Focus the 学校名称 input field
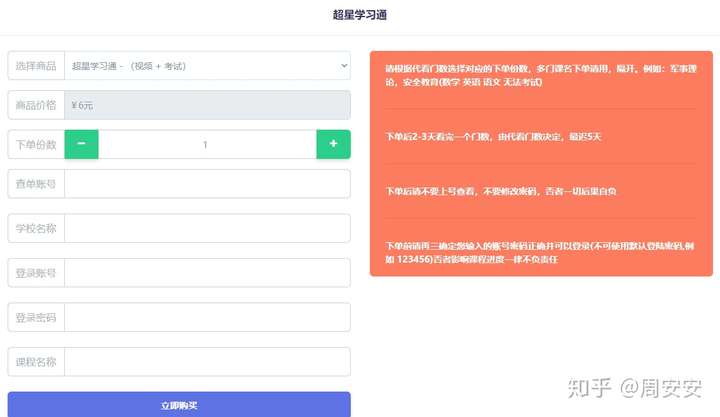Viewport: 720px width, 417px height. click(207, 228)
